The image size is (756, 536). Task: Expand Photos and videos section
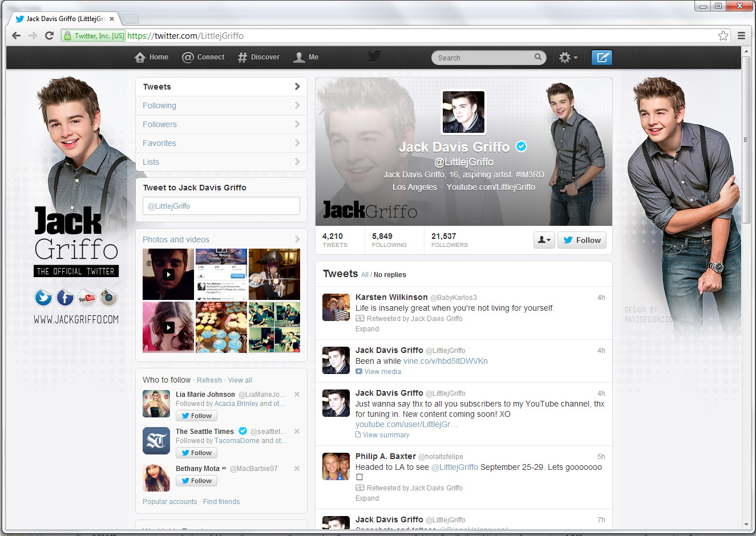(x=221, y=239)
